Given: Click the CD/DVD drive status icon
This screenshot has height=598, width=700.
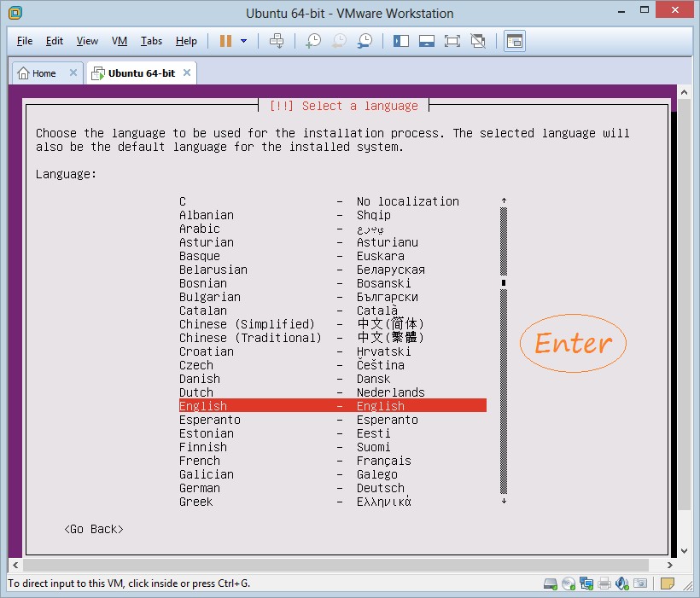Looking at the screenshot, I should (569, 583).
